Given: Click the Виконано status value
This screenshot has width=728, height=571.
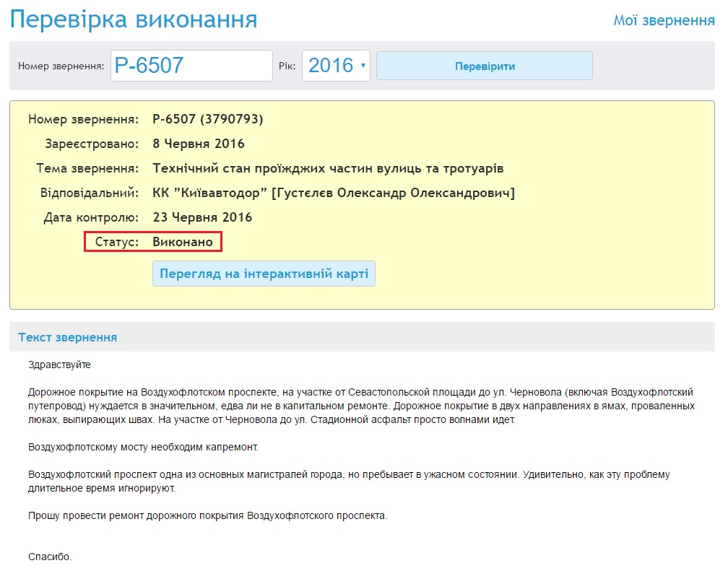Looking at the screenshot, I should 183,242.
